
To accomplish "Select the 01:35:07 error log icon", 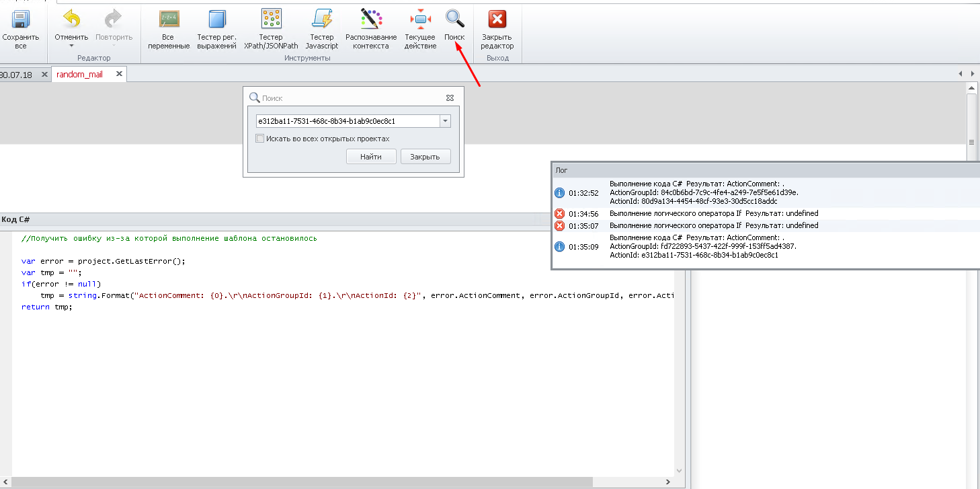I will (559, 226).
